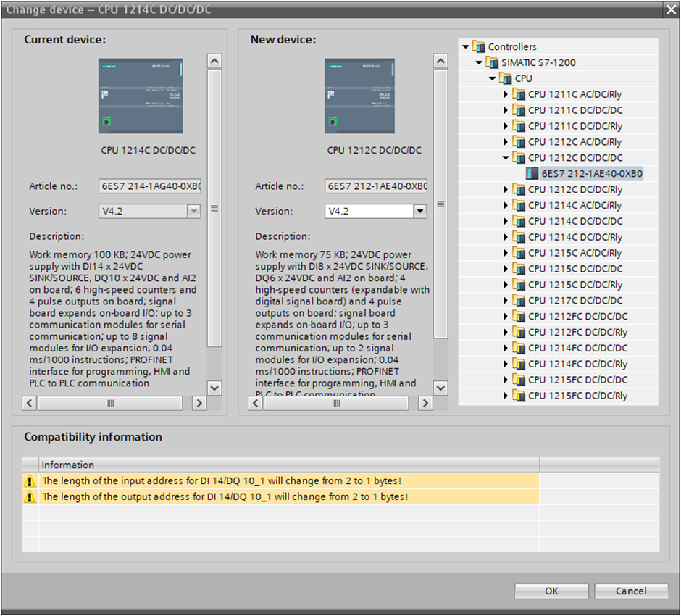The image size is (681, 616).
Task: Click the CPU 1212C DC/DC/Rly folder icon
Action: [519, 189]
